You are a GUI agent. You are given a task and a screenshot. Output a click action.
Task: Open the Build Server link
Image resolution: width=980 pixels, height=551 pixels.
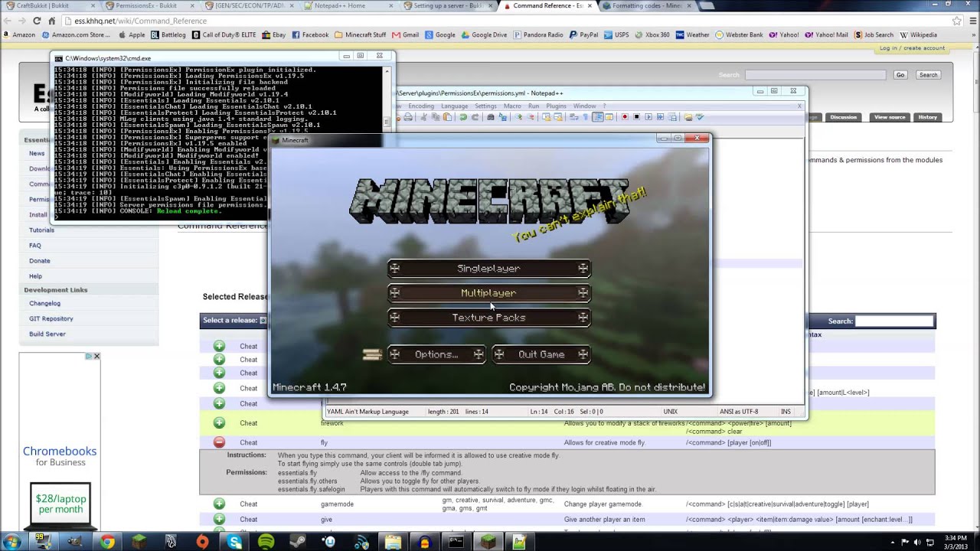click(47, 334)
